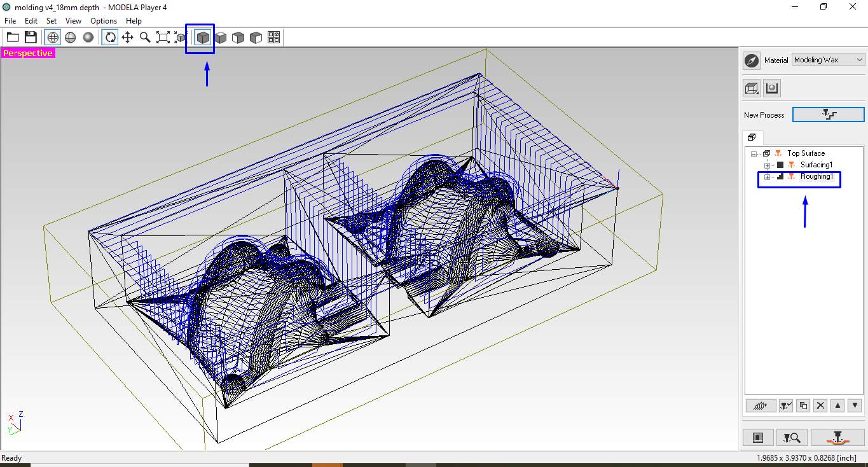
Task: Select the magnifier Zoom tool
Action: click(x=146, y=38)
